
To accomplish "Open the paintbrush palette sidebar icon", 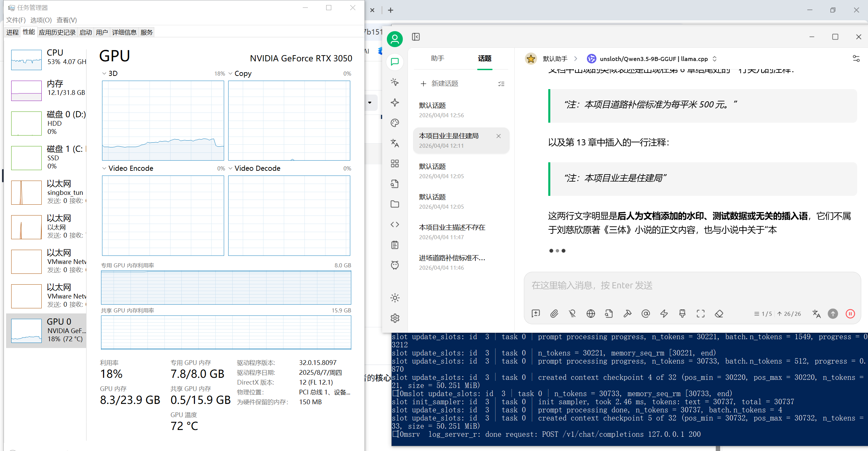I will (x=395, y=123).
